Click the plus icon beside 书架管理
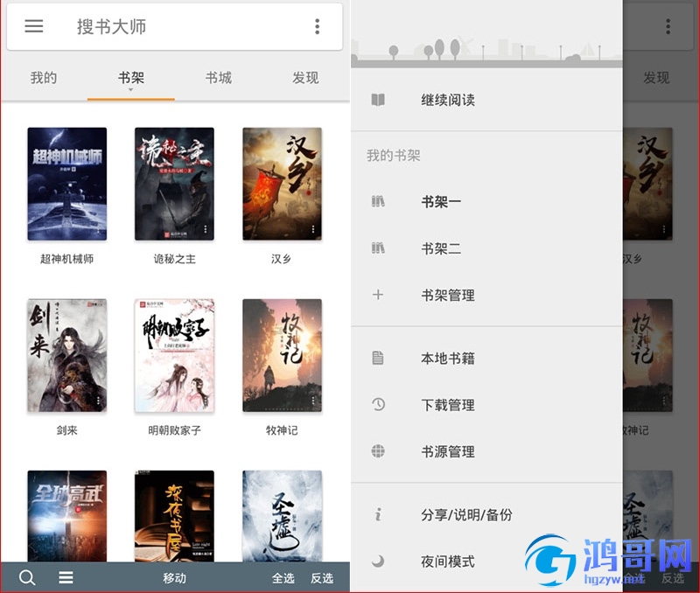 pos(378,295)
